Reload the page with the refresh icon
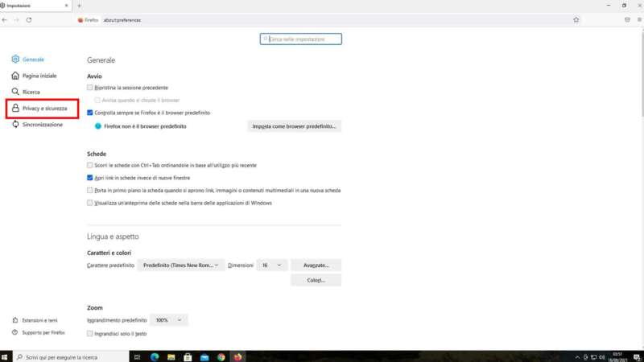 coord(29,19)
